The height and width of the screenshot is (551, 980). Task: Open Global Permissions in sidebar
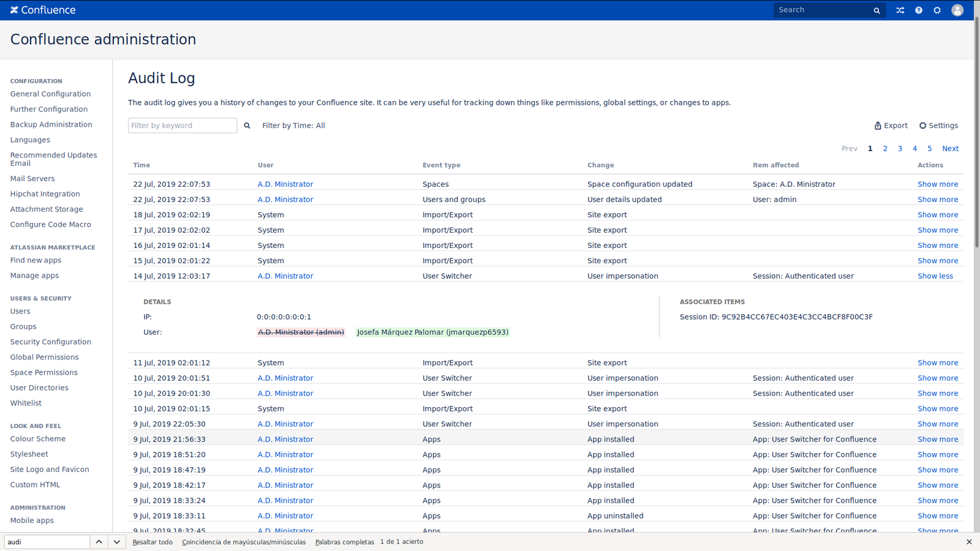coord(44,358)
